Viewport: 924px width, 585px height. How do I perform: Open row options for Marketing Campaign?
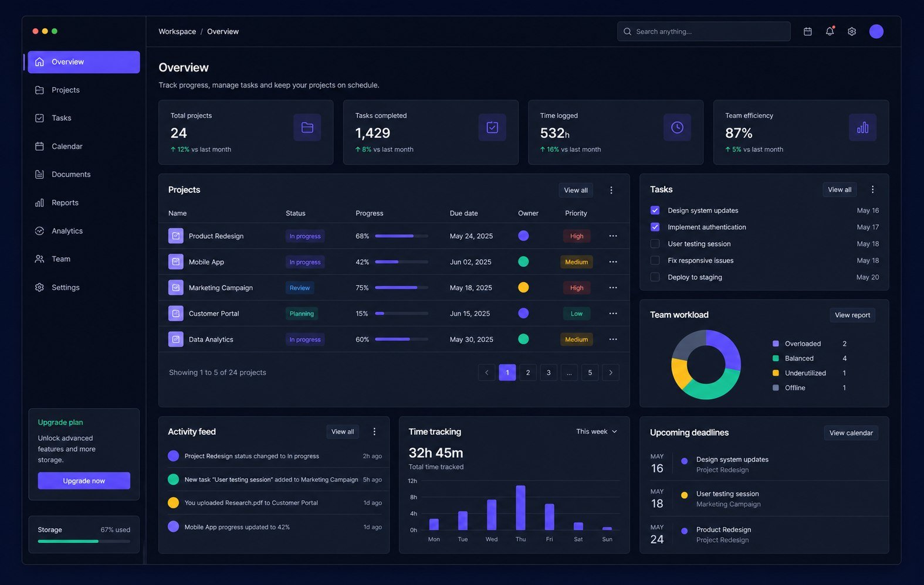(x=613, y=287)
